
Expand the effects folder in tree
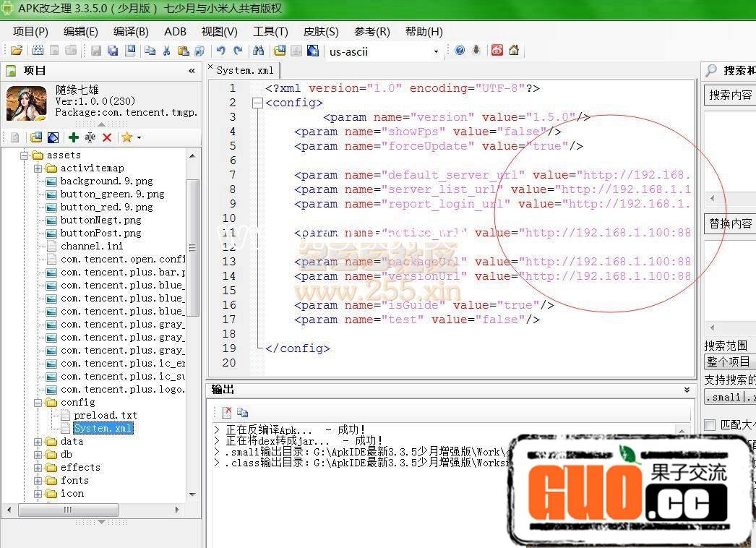(x=38, y=468)
